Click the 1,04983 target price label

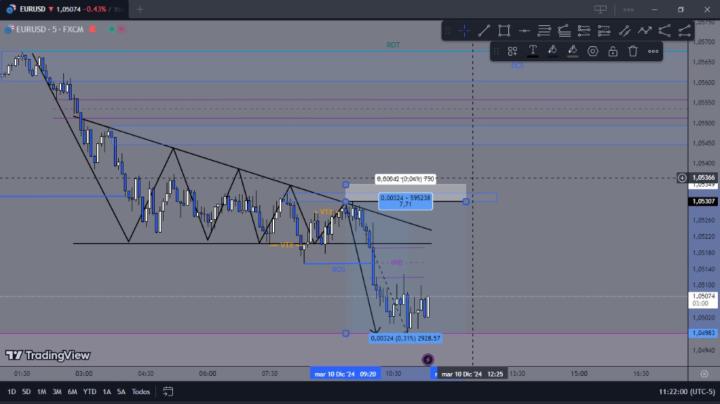(x=703, y=333)
